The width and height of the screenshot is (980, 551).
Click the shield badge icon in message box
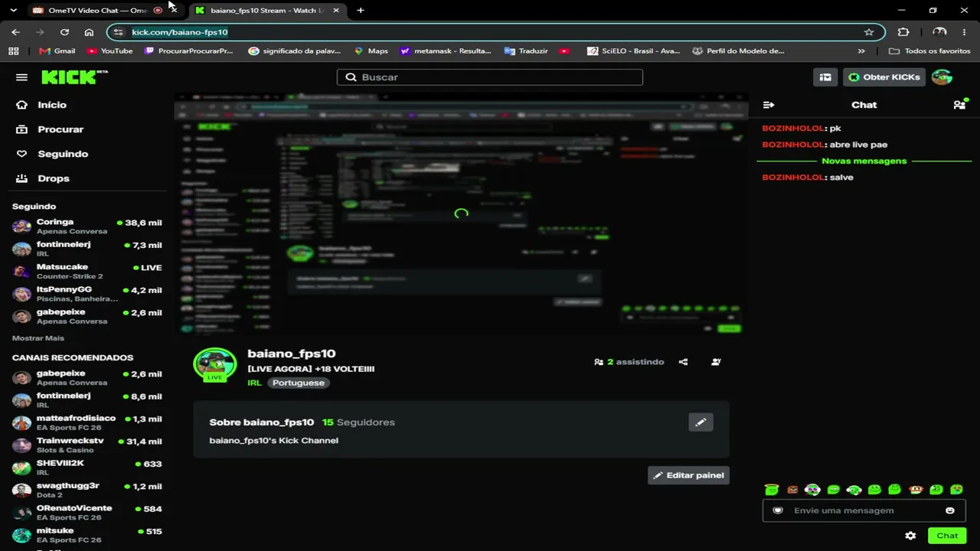[778, 510]
